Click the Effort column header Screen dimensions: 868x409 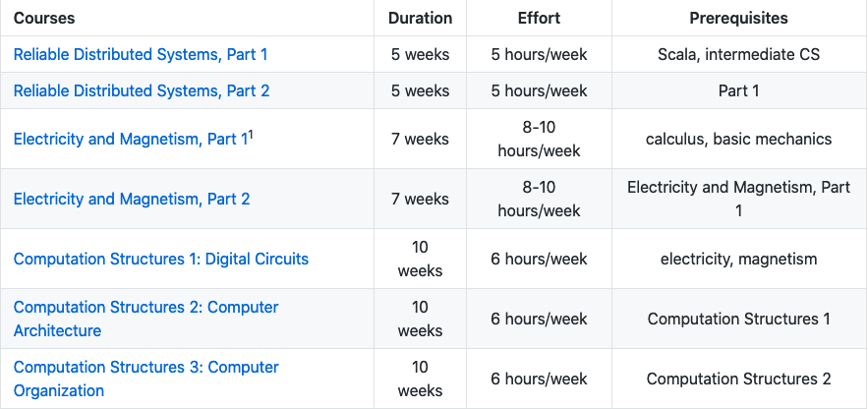[539, 19]
